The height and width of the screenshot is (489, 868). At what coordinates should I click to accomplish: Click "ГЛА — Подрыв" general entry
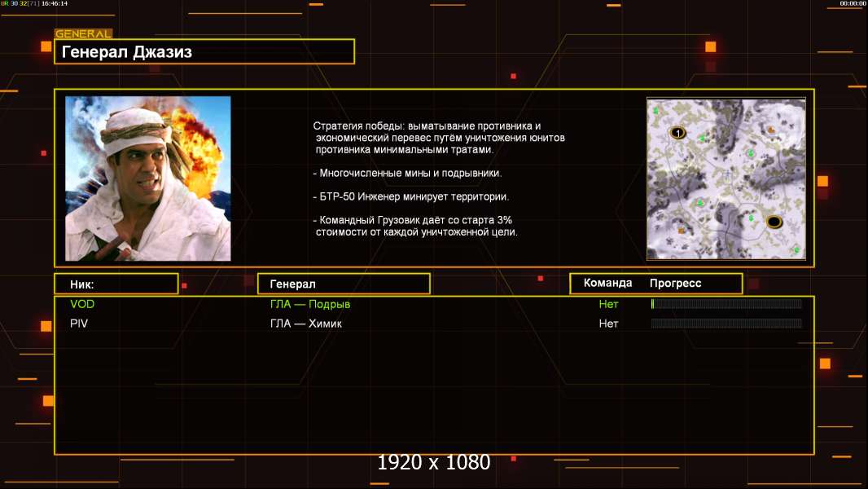click(310, 304)
